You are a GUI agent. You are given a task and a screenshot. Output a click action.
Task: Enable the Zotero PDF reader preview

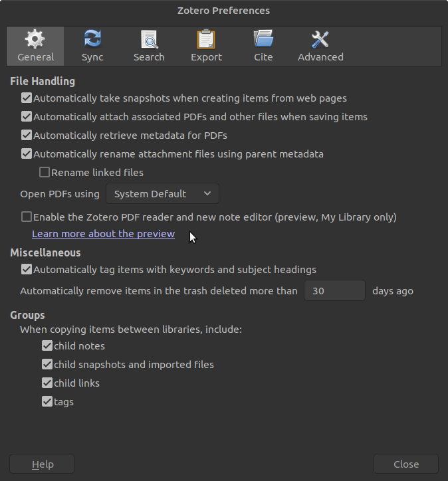pos(27,217)
